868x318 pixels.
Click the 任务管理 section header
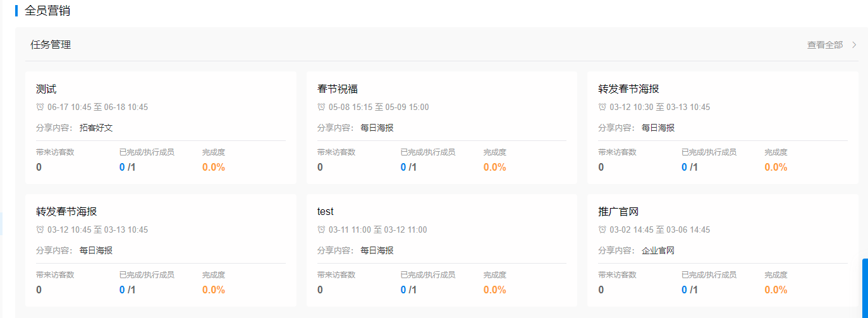click(x=51, y=45)
